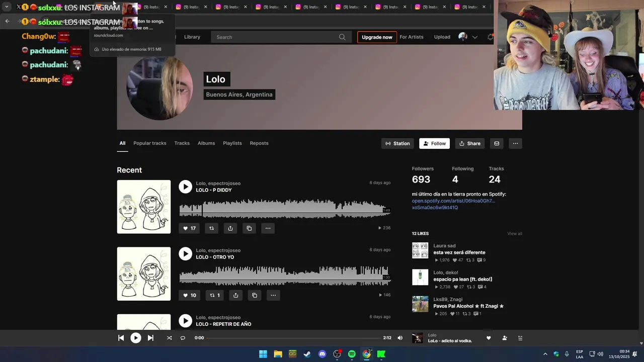Open the Spotify artist link
This screenshot has width=644, height=362.
coord(453,204)
